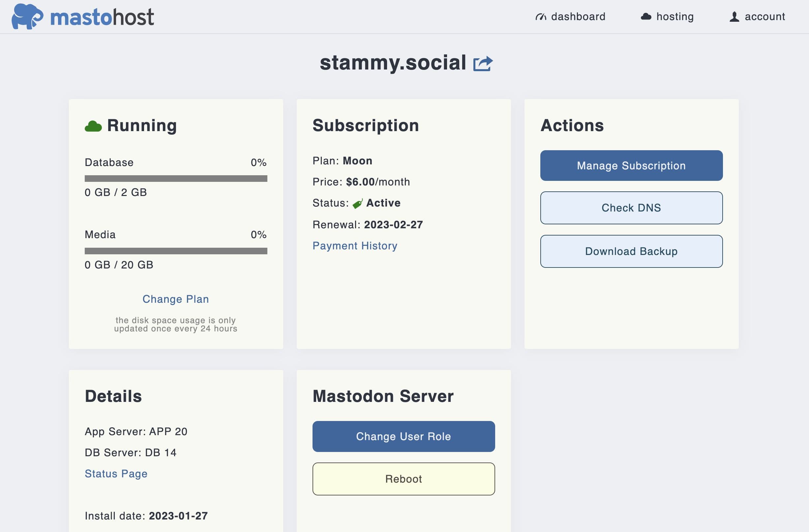Click the Database usage progress bar

point(176,178)
